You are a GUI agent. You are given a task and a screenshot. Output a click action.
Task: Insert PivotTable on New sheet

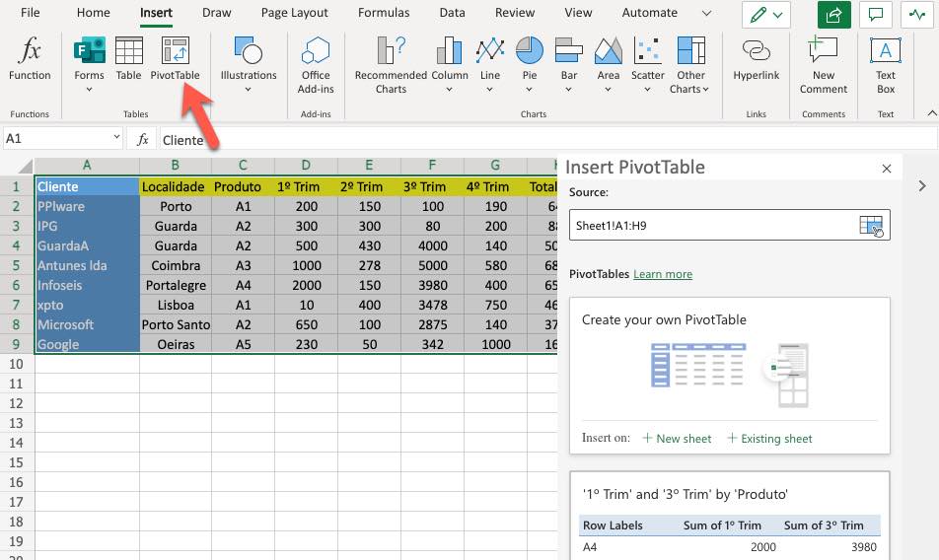pos(677,439)
